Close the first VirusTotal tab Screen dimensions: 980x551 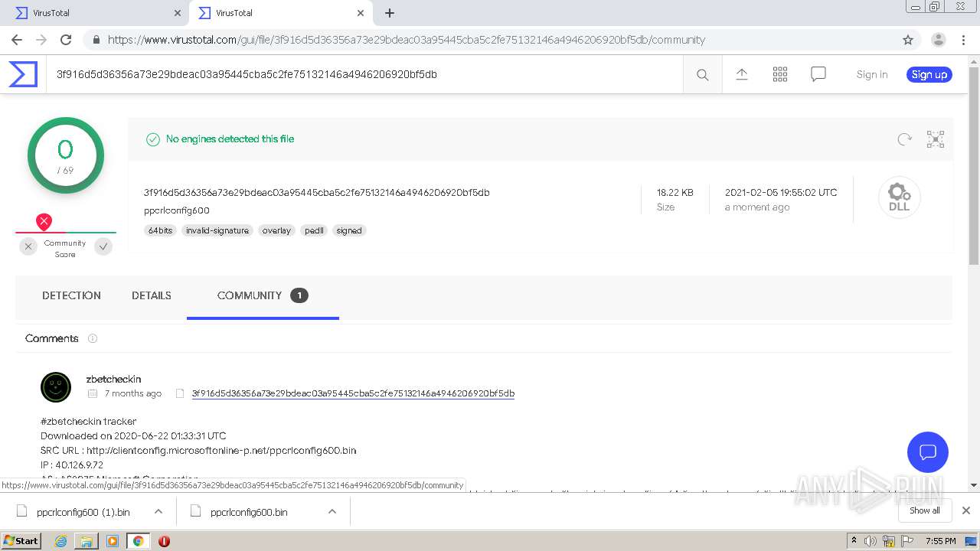[x=178, y=13]
